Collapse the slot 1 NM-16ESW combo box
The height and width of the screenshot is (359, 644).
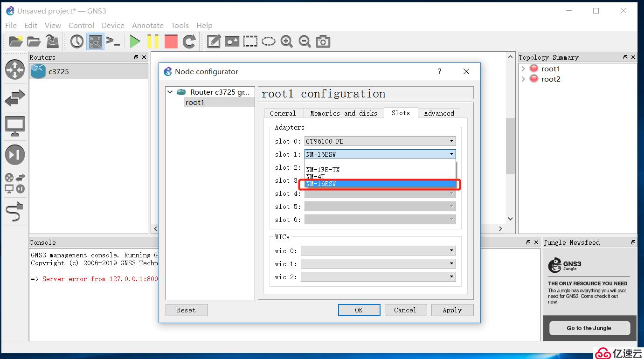[380, 154]
